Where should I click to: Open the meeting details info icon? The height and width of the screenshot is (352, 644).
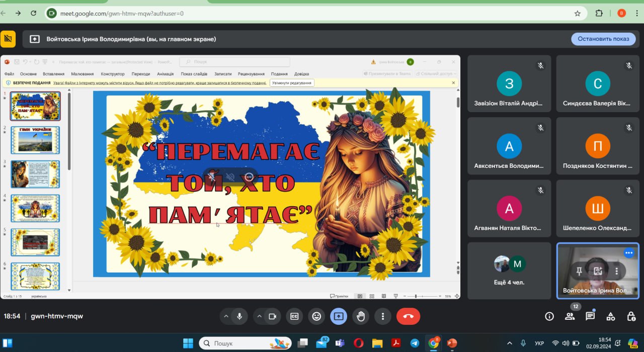click(x=549, y=316)
